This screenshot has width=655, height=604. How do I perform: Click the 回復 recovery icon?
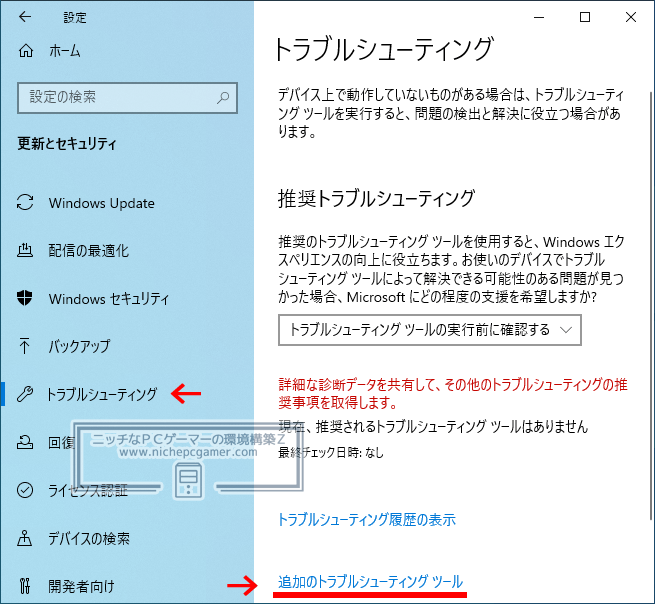25,442
